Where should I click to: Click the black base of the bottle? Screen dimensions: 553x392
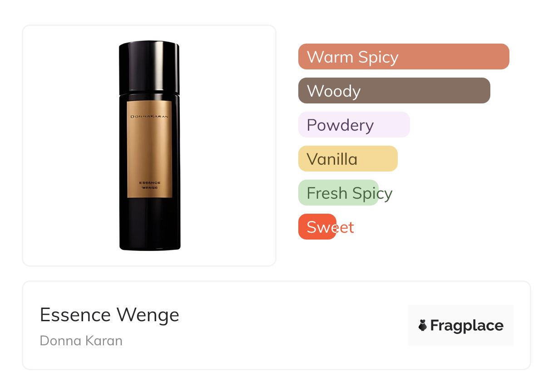tap(150, 225)
